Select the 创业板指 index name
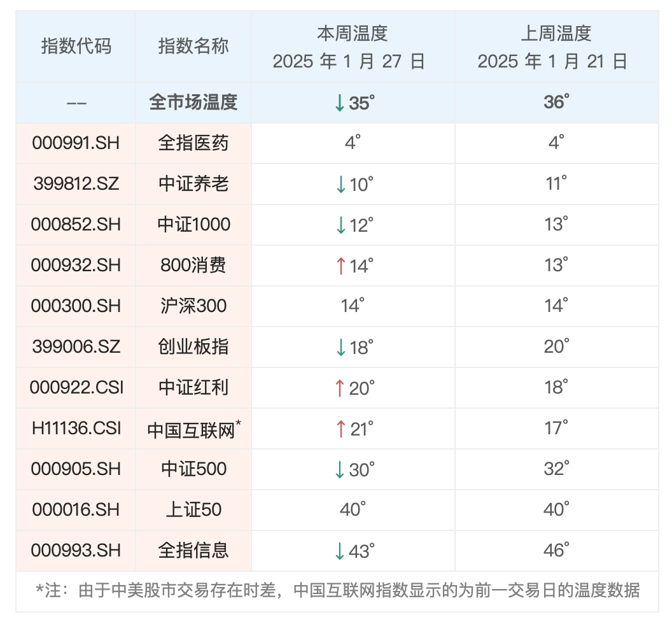The image size is (672, 624). [x=193, y=346]
